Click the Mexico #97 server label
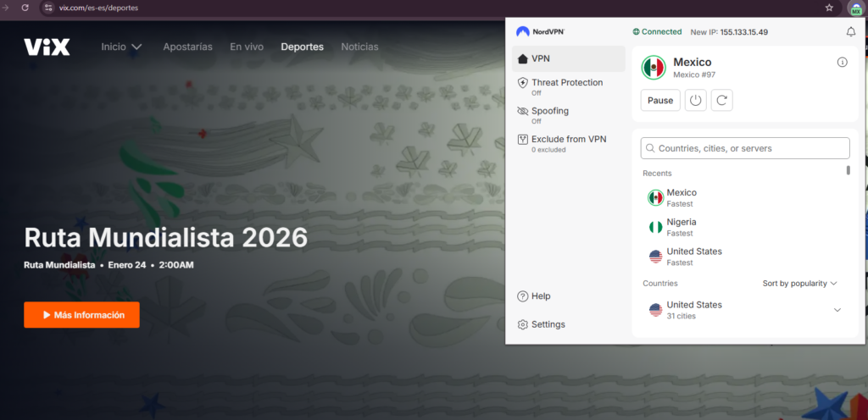This screenshot has width=868, height=420. [x=694, y=75]
